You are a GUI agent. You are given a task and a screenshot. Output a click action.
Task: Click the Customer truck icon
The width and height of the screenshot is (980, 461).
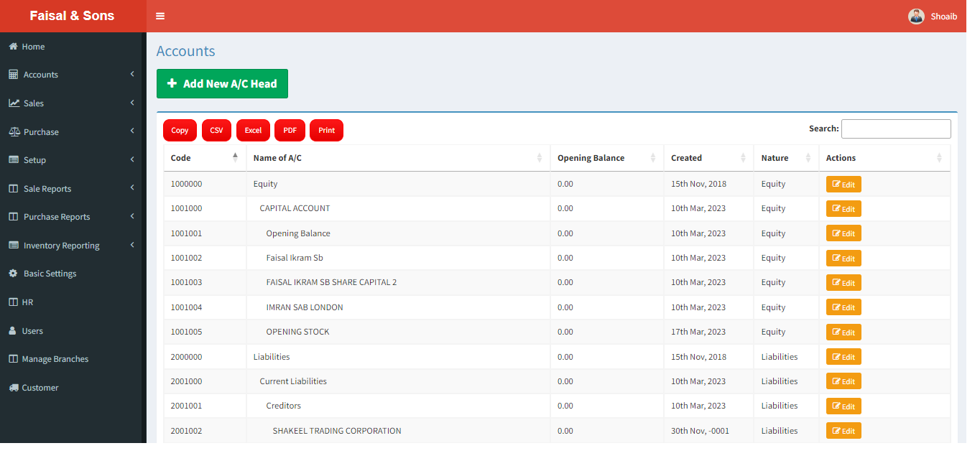tap(13, 388)
